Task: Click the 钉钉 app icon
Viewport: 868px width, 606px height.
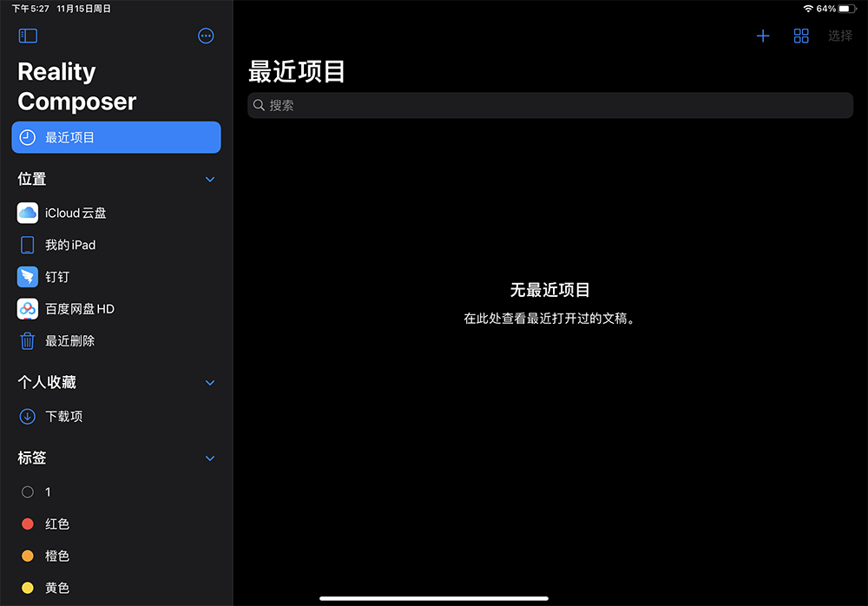Action: tap(28, 277)
